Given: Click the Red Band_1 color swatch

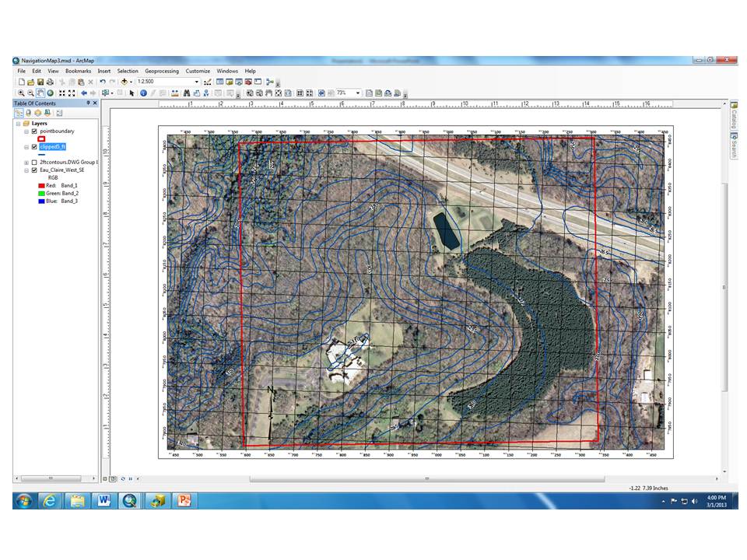Looking at the screenshot, I should (41, 186).
